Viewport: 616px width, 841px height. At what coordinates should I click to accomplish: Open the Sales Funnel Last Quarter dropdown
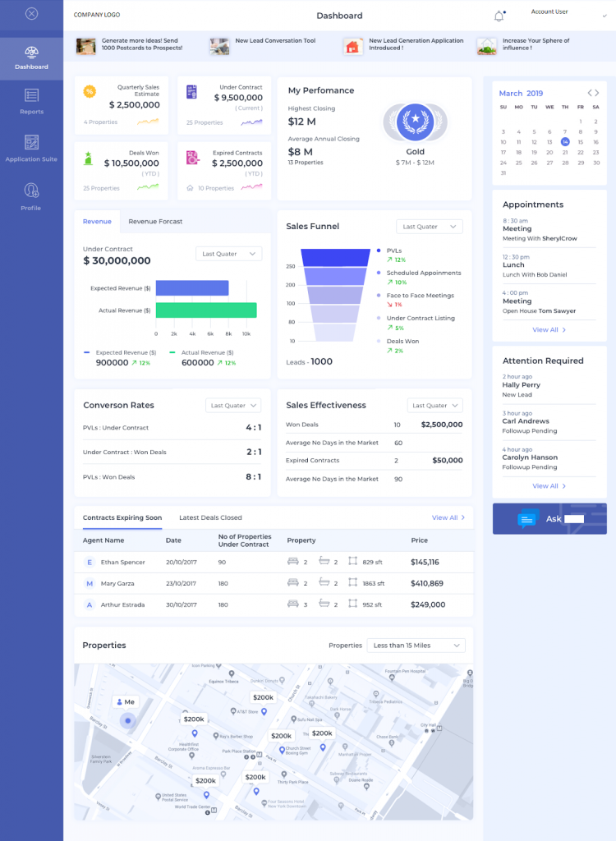429,227
